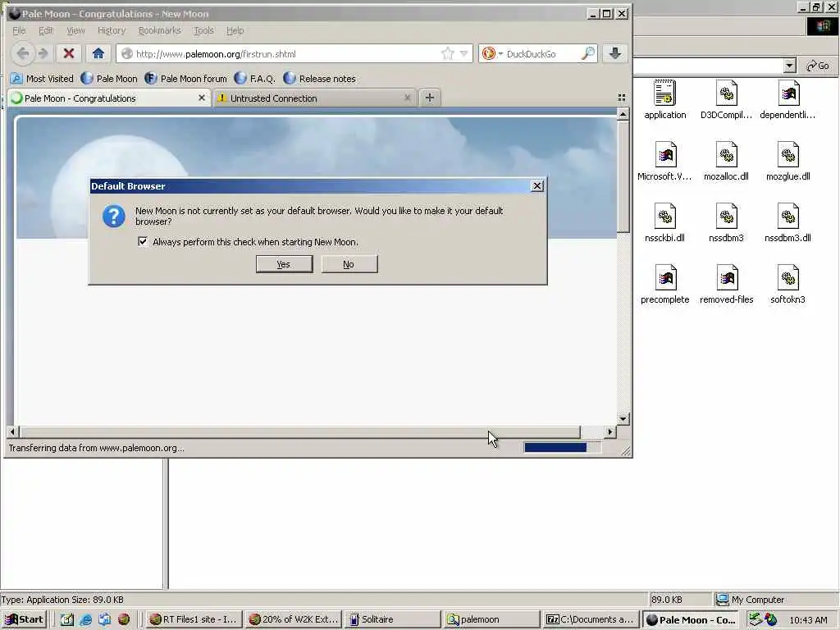
Task: Click the page vertical scrollbar down arrow
Action: [x=623, y=419]
